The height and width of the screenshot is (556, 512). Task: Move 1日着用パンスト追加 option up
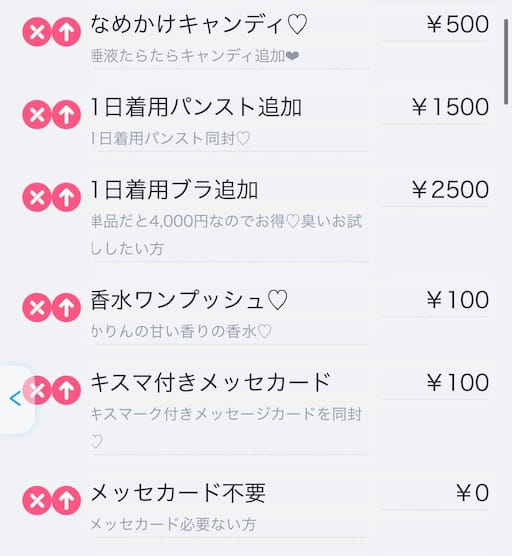66,114
